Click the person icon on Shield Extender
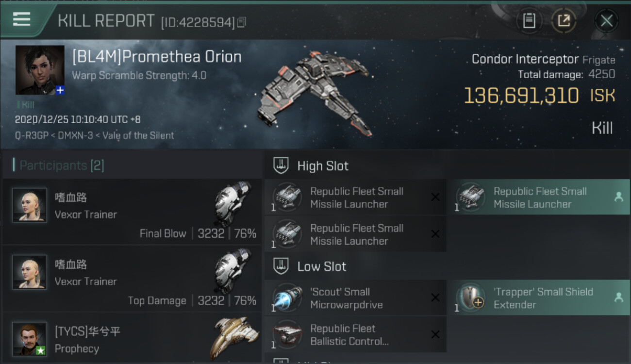 618,298
